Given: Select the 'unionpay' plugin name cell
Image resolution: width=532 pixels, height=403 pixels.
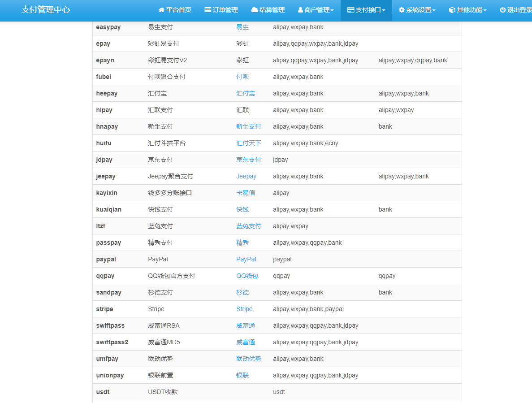Looking at the screenshot, I should (110, 376).
